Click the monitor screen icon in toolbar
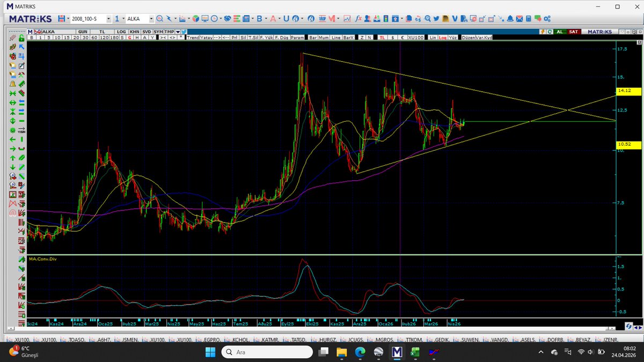The height and width of the screenshot is (362, 644). (205, 19)
